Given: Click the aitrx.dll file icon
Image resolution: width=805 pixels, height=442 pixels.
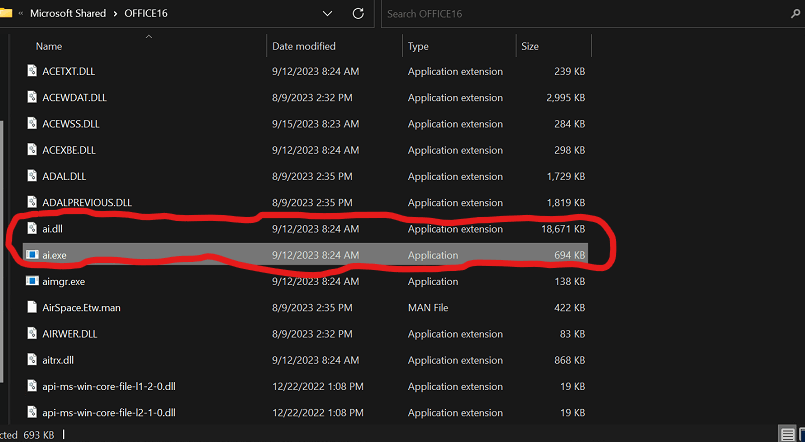Looking at the screenshot, I should [32, 359].
